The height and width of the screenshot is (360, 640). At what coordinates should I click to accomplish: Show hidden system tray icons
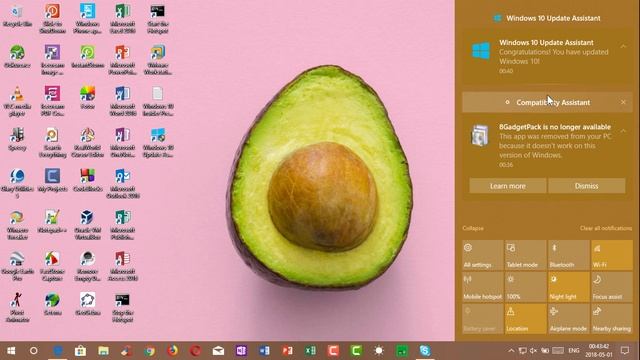(x=511, y=351)
